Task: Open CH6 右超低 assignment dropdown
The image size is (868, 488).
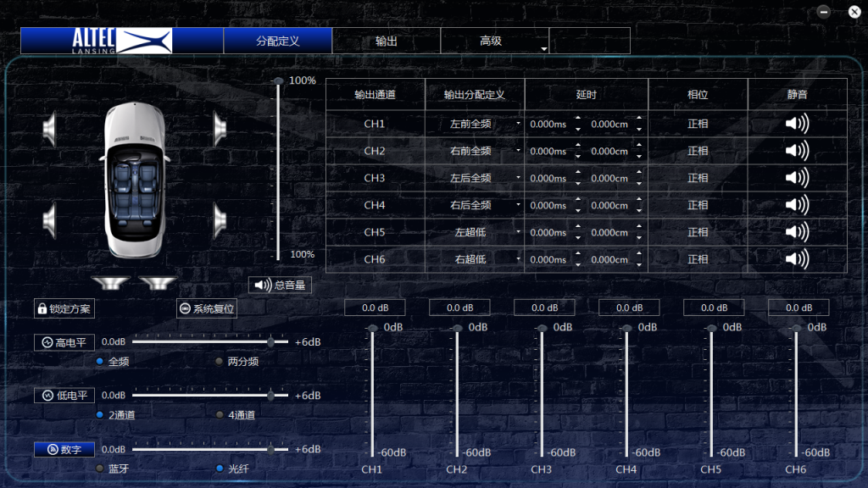Action: [x=518, y=259]
